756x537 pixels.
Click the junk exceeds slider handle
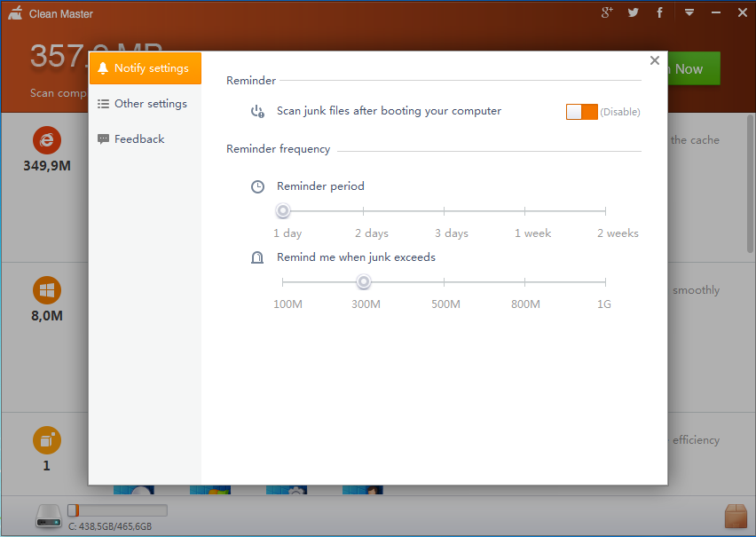364,281
